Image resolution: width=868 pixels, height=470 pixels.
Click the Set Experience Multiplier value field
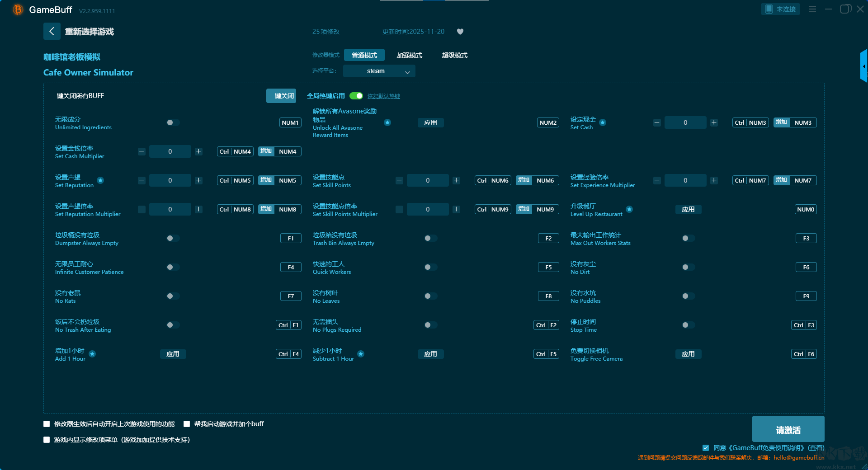(x=685, y=180)
